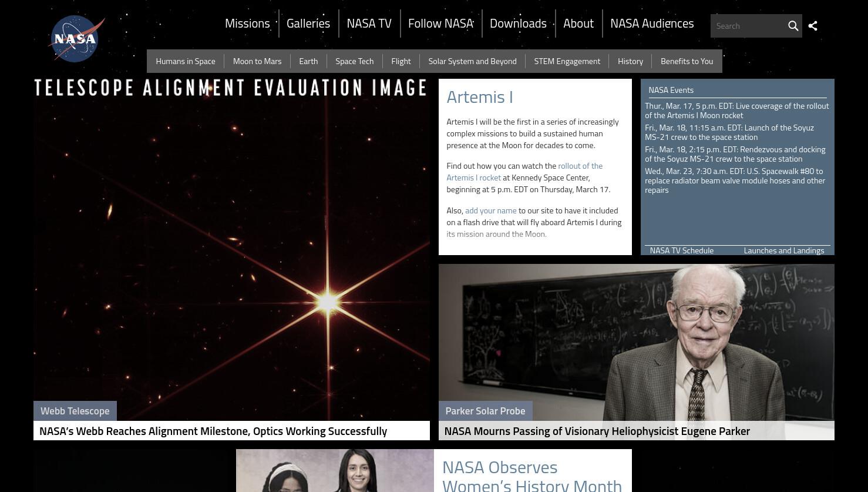Viewport: 868px width, 492px height.
Task: Select the Flight topic
Action: (x=401, y=61)
